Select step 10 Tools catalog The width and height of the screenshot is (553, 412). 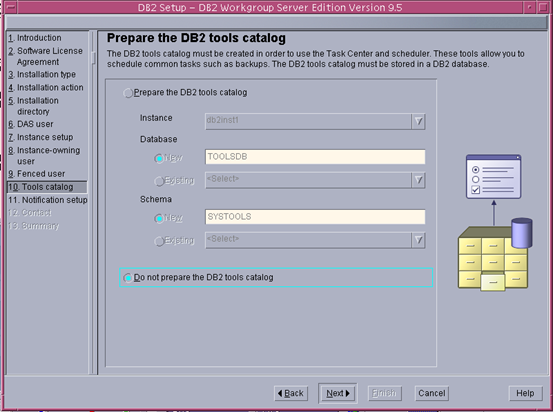tap(47, 187)
